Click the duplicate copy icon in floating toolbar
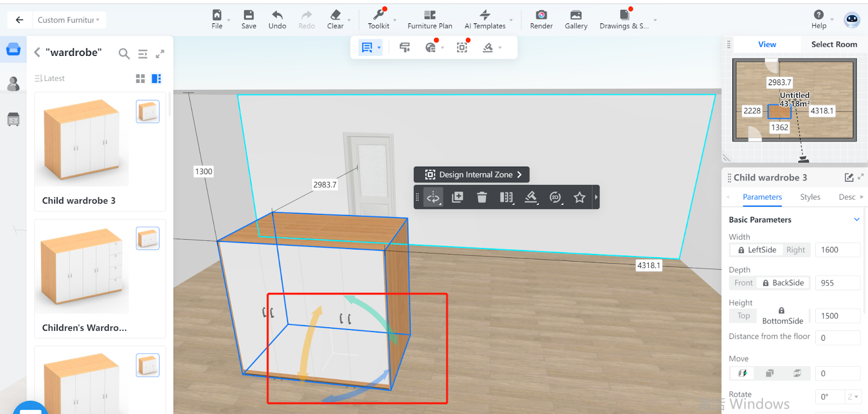Screen dimensions: 868x414 click(x=457, y=197)
